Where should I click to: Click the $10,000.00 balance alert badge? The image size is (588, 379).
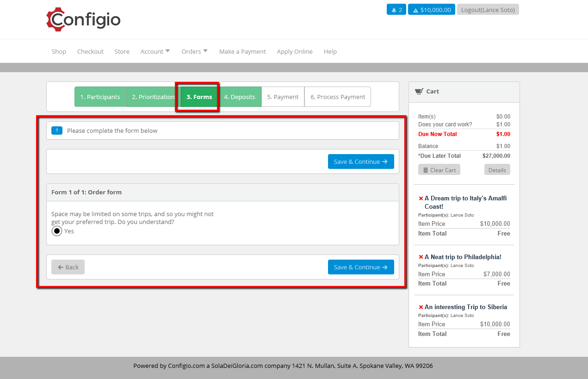pos(432,10)
